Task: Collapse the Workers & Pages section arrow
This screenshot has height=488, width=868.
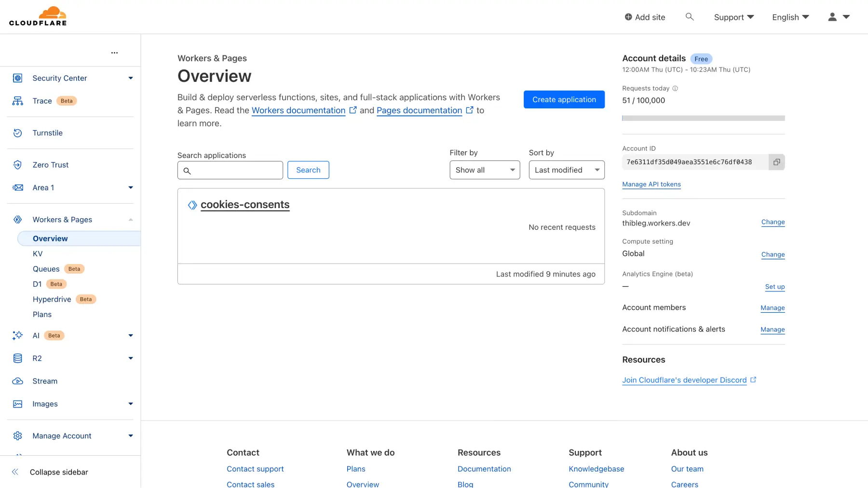Action: point(131,220)
